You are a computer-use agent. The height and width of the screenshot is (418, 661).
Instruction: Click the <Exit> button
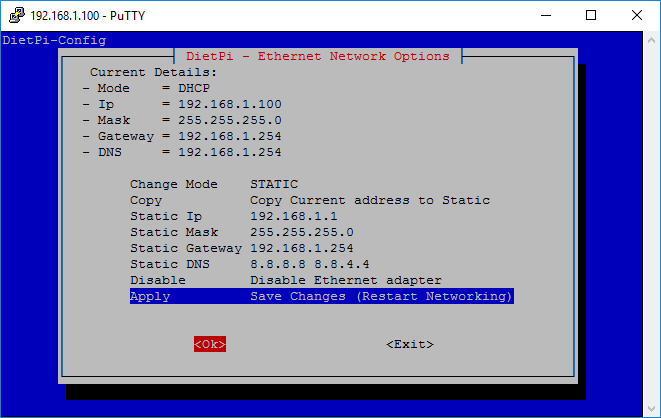coord(410,344)
